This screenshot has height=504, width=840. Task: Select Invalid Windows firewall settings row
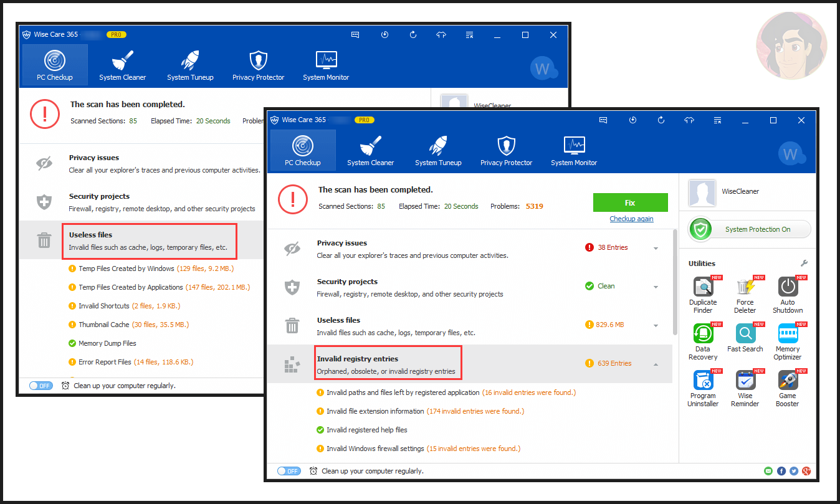419,449
